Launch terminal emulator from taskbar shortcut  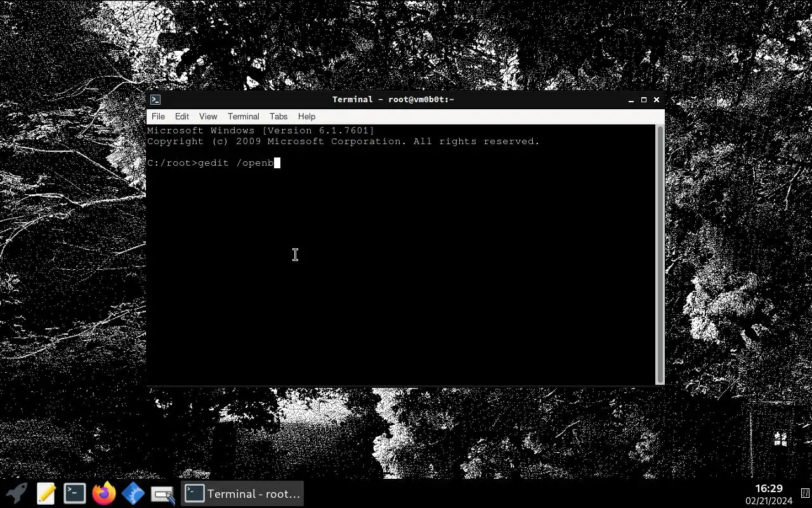[74, 493]
